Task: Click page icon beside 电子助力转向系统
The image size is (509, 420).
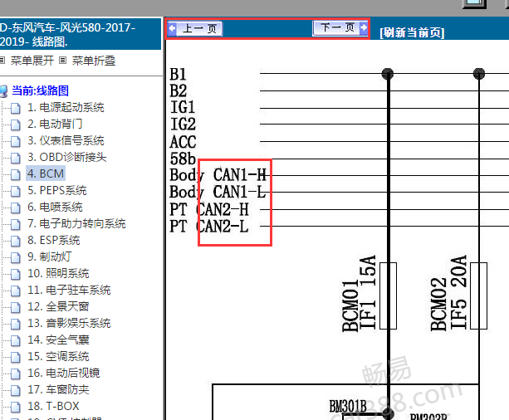Action: coord(15,224)
